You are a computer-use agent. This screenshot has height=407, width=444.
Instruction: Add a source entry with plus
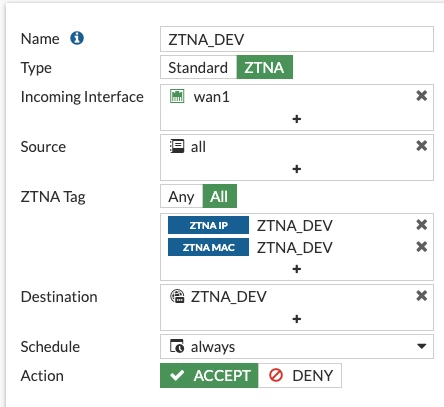(297, 169)
